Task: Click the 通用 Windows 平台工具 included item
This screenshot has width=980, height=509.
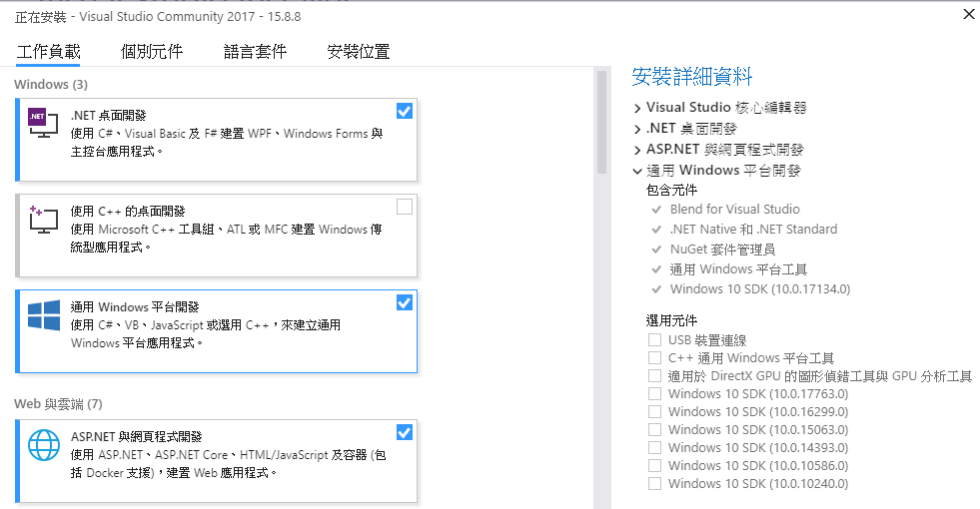Action: click(739, 269)
